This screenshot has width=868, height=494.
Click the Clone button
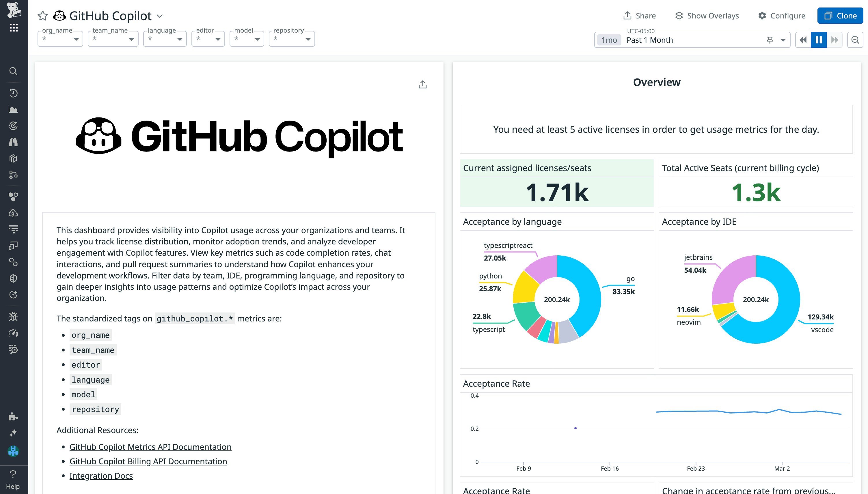click(x=840, y=15)
